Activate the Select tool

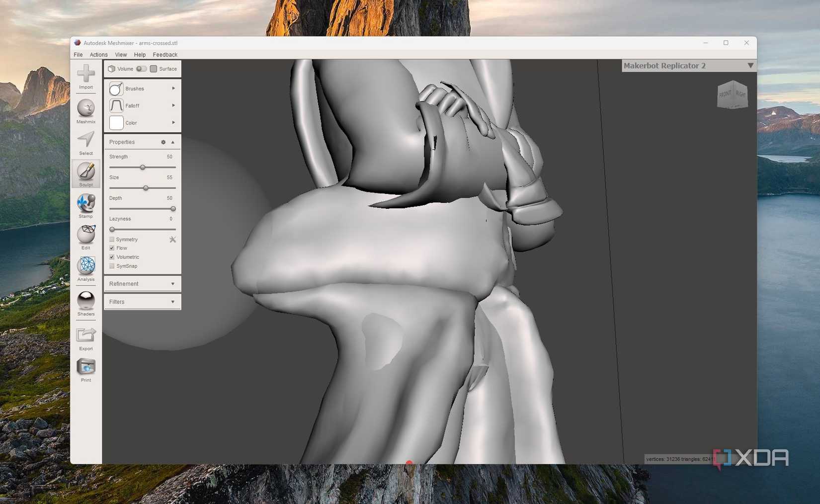point(85,143)
